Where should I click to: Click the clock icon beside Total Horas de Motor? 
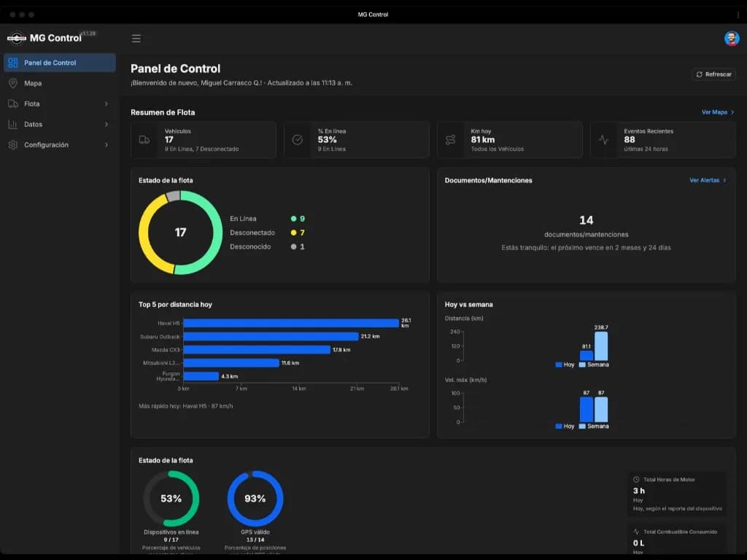click(x=636, y=480)
